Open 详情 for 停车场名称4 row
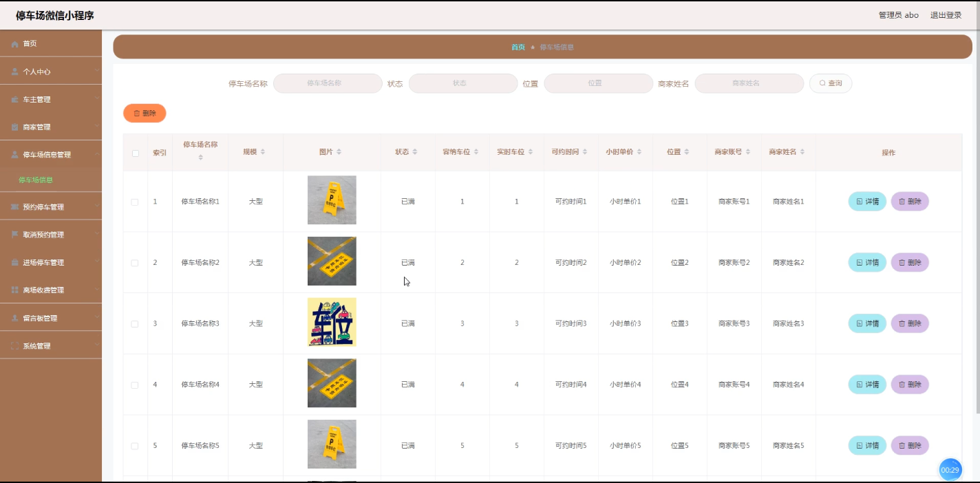Image resolution: width=980 pixels, height=483 pixels. tap(867, 385)
